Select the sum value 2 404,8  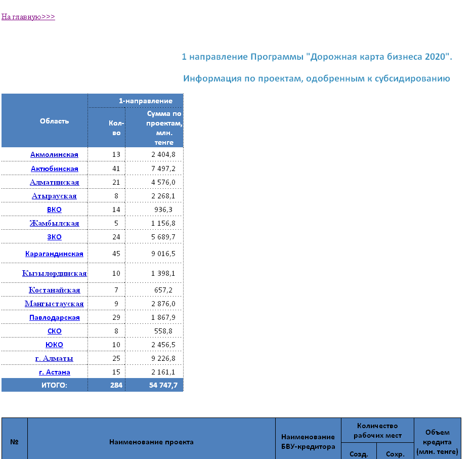163,155
